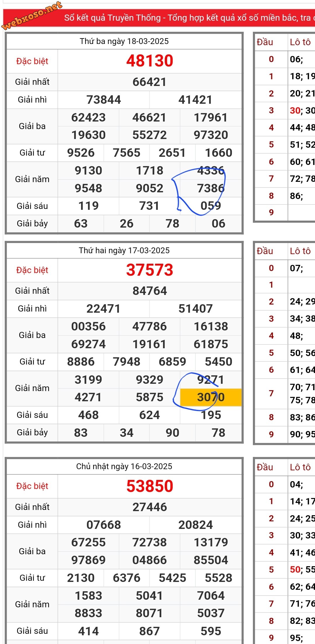Image resolution: width=315 pixels, height=644 pixels.
Task: Select third prize number 55272
Action: pos(150,135)
